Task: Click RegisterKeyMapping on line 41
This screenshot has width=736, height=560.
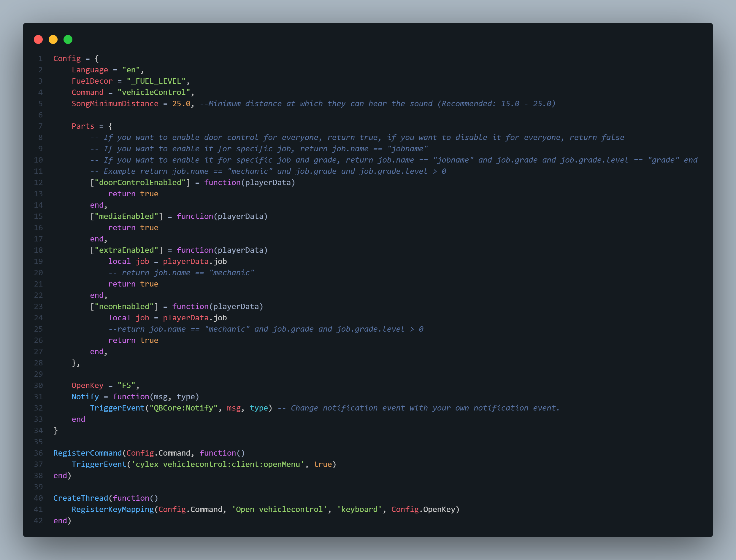Action: coord(113,510)
